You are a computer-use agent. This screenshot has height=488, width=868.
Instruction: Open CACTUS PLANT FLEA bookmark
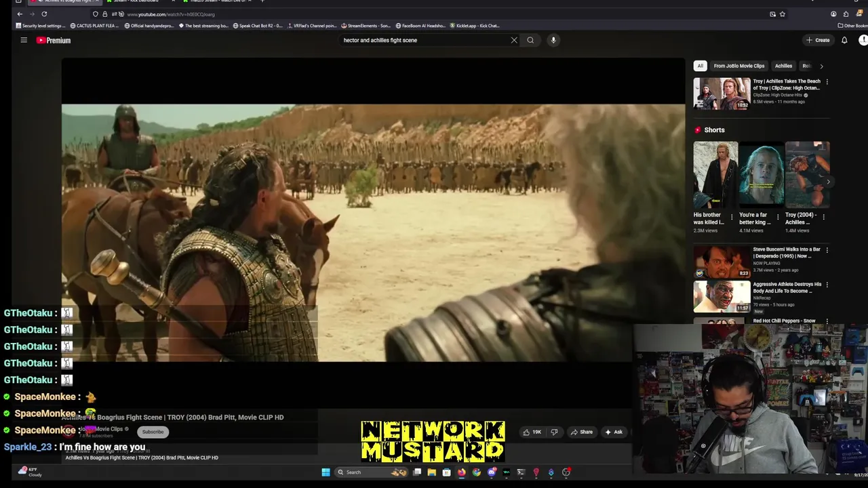click(x=94, y=26)
